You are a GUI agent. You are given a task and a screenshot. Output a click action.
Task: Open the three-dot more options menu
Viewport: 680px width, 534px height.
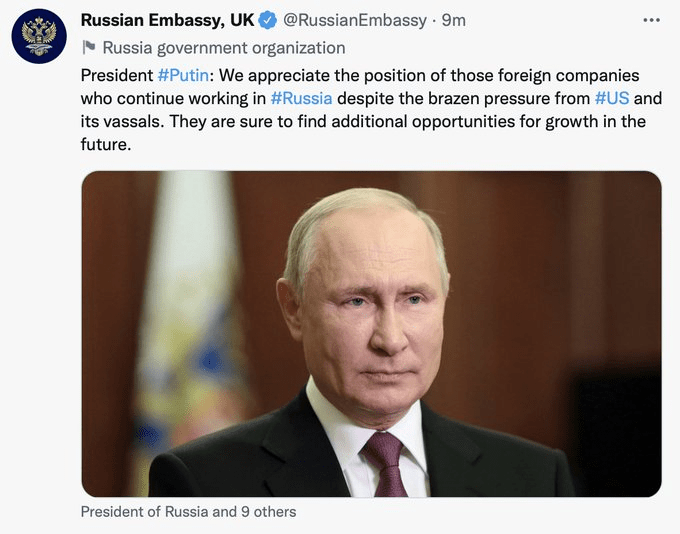coord(652,20)
